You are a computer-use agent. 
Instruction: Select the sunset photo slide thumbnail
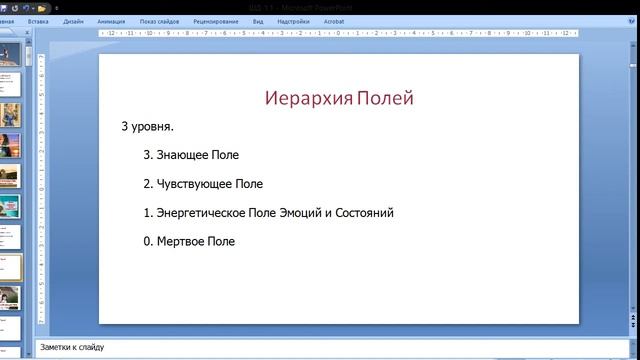coord(10,145)
